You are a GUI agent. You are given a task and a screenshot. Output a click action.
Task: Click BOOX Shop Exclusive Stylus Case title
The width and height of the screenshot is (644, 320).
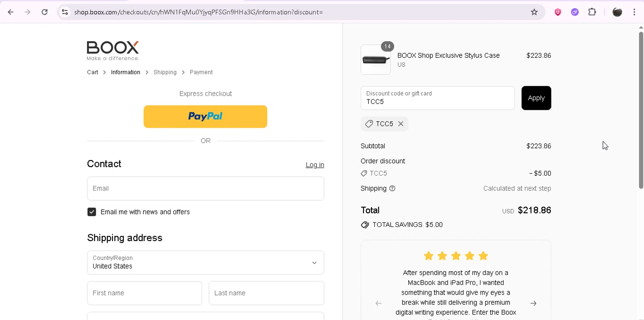coord(448,55)
